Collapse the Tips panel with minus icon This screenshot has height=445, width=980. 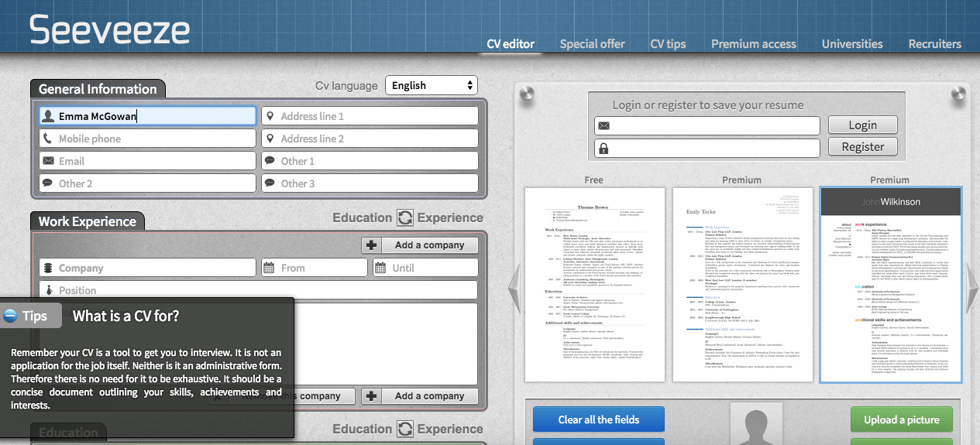pyautogui.click(x=10, y=316)
